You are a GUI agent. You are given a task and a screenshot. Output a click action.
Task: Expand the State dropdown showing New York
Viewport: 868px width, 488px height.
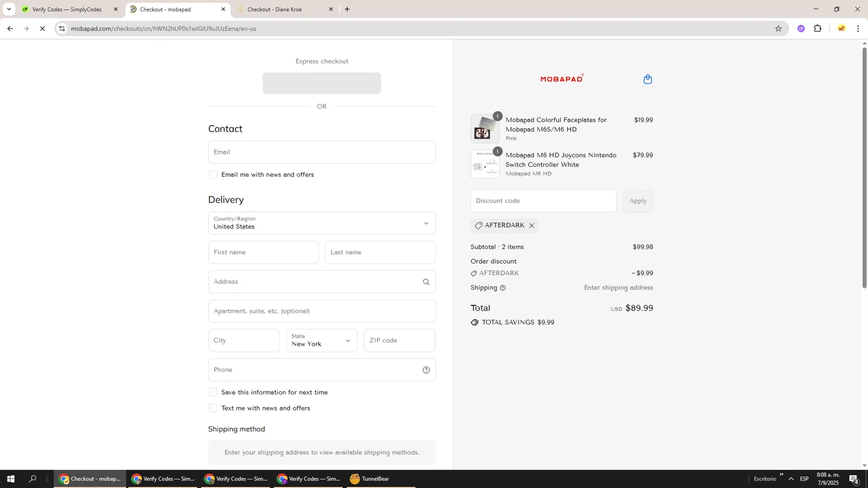pos(322,341)
